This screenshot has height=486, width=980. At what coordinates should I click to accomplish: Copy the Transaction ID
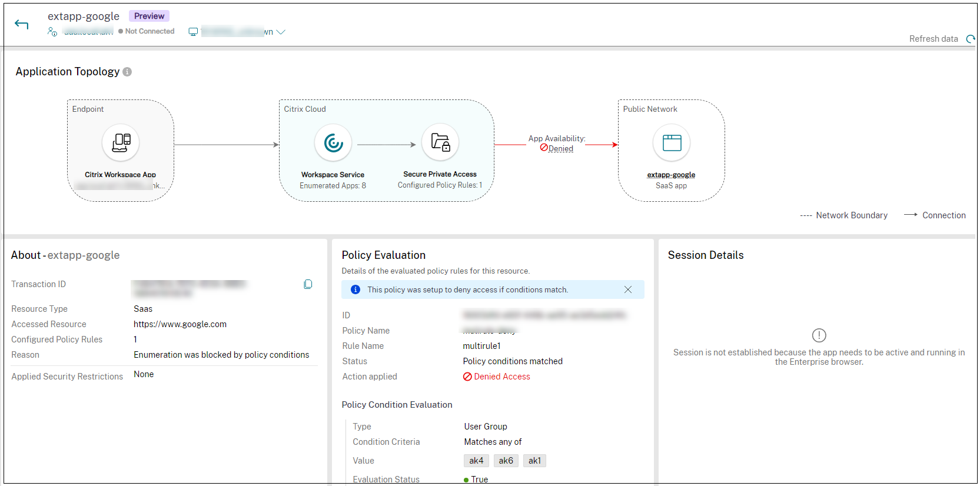point(308,284)
